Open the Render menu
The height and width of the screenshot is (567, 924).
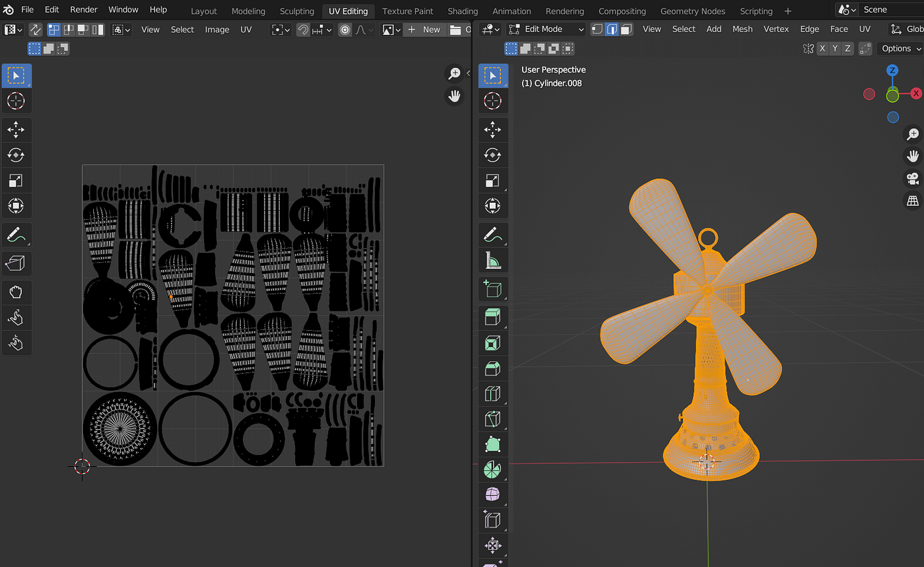tap(84, 10)
